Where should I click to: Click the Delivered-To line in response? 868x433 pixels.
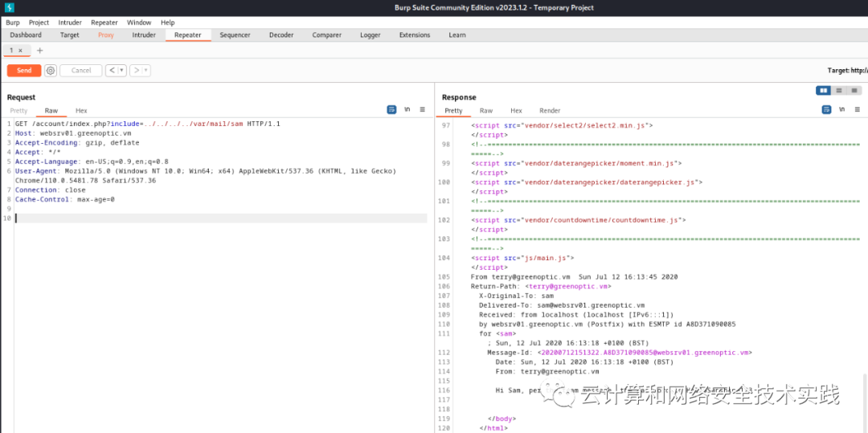click(562, 305)
